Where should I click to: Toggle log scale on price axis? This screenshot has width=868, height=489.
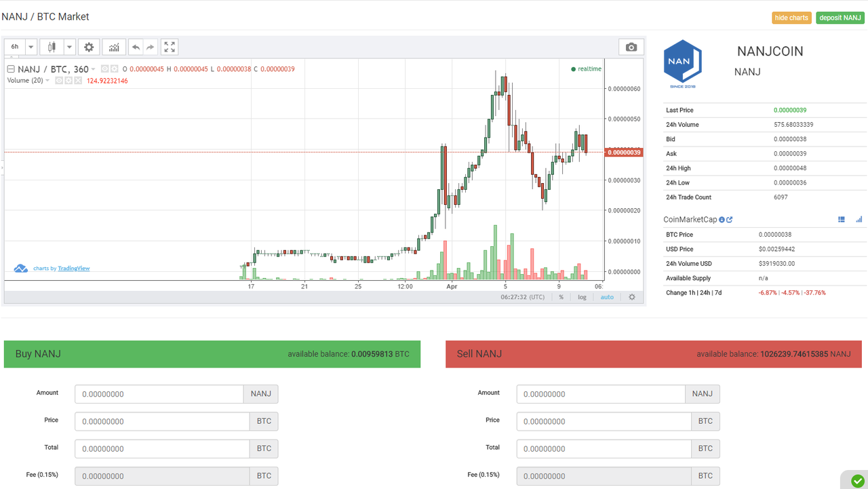click(x=582, y=297)
